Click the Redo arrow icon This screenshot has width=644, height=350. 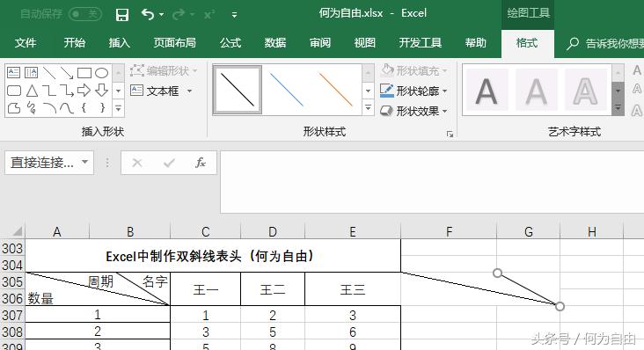click(x=179, y=14)
